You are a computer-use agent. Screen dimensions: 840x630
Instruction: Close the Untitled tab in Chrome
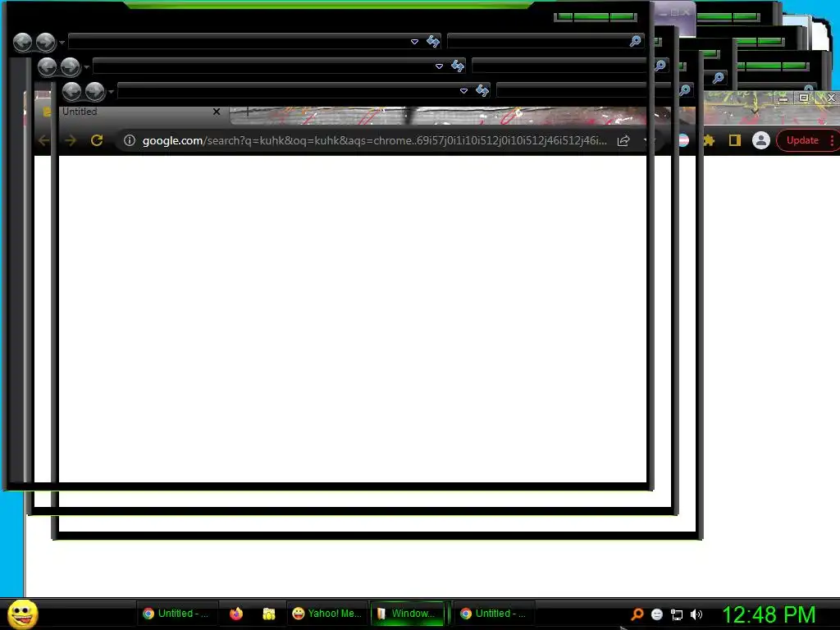pyautogui.click(x=217, y=112)
